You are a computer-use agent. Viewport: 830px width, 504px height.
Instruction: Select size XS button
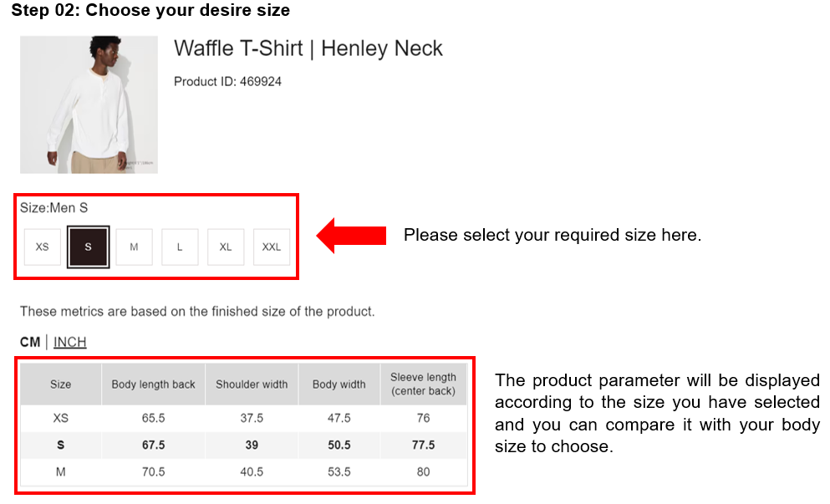coord(43,247)
